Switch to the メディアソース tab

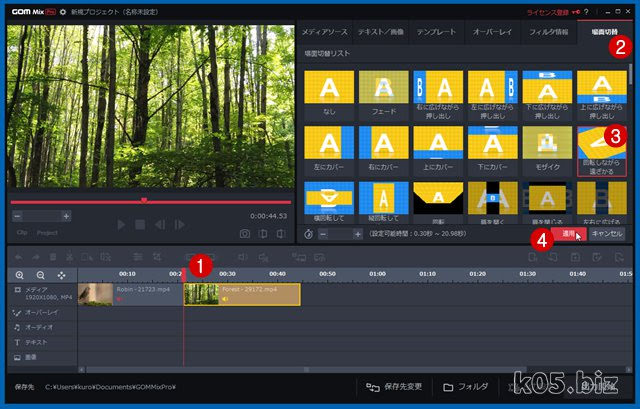click(x=324, y=32)
